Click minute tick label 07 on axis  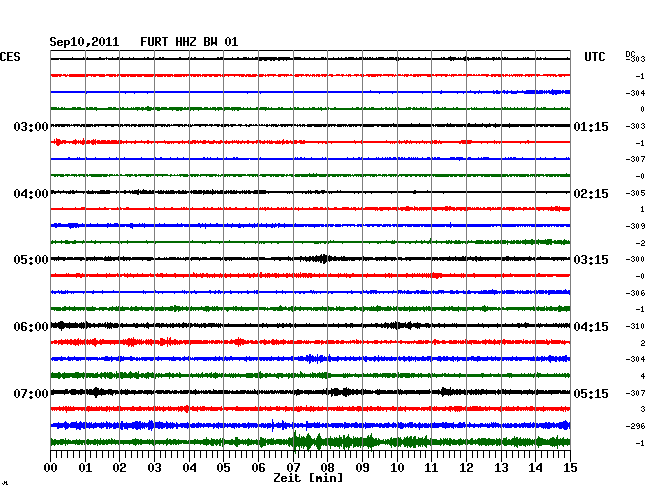pyautogui.click(x=293, y=467)
